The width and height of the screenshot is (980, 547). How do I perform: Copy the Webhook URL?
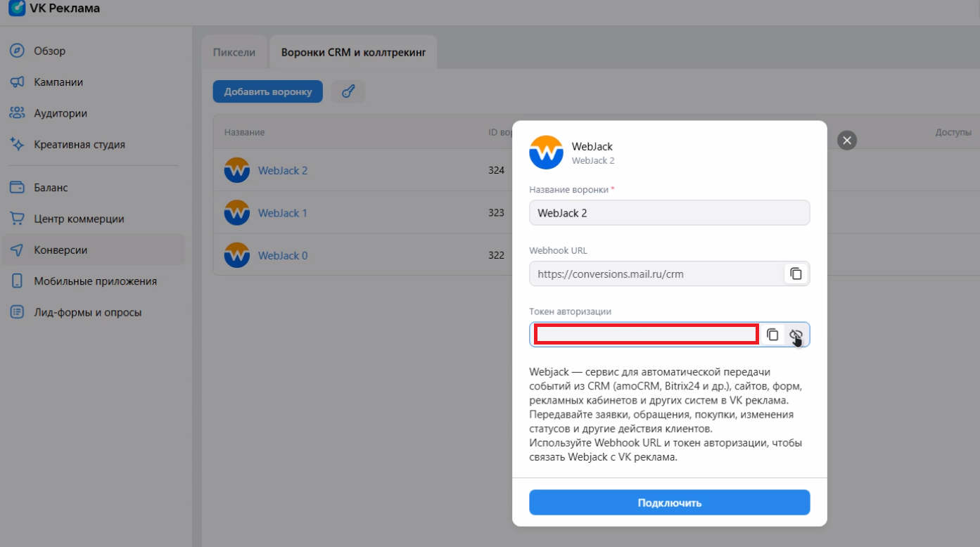click(x=796, y=274)
